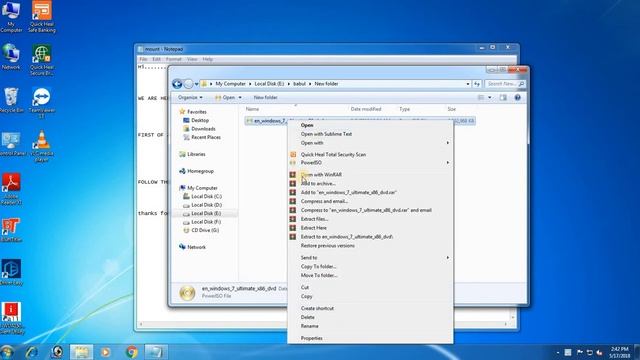
Task: Open Internet Explorer from taskbar
Action: (x=32, y=352)
